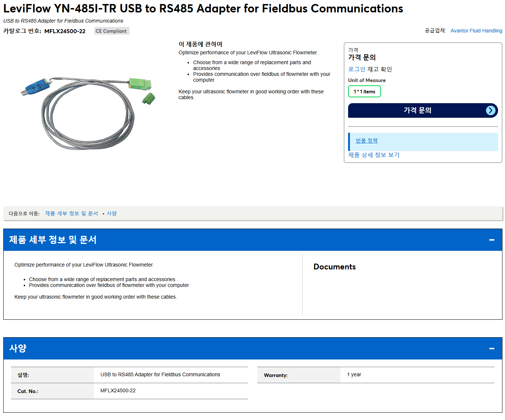Jump to 사양 anchor link
The width and height of the screenshot is (505, 420).
click(112, 214)
